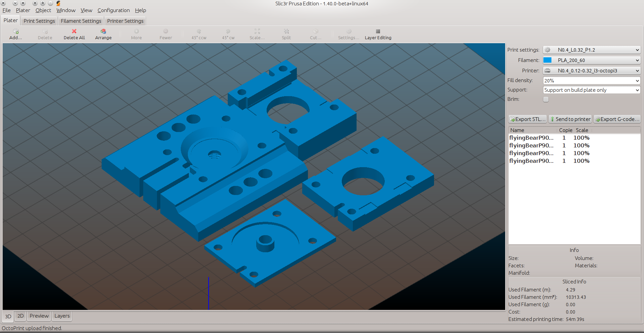
Task: Click the gear icon beside Print settings
Action: pyautogui.click(x=548, y=50)
